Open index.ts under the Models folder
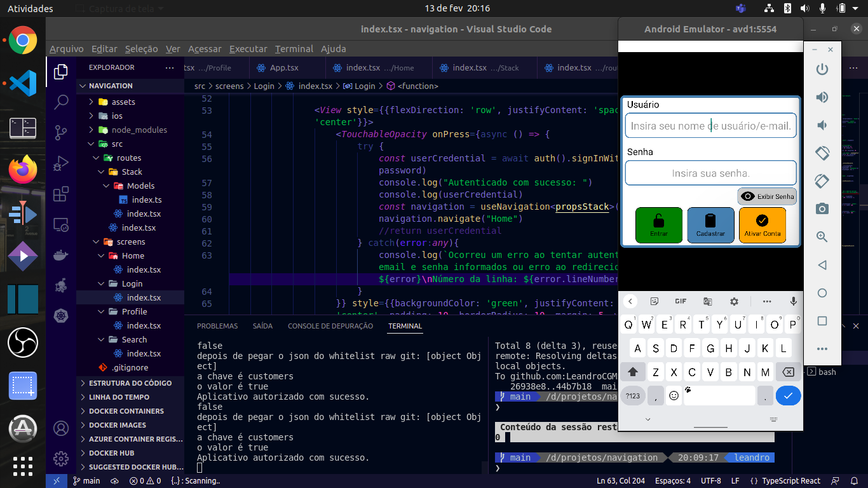868x488 pixels. coord(147,200)
